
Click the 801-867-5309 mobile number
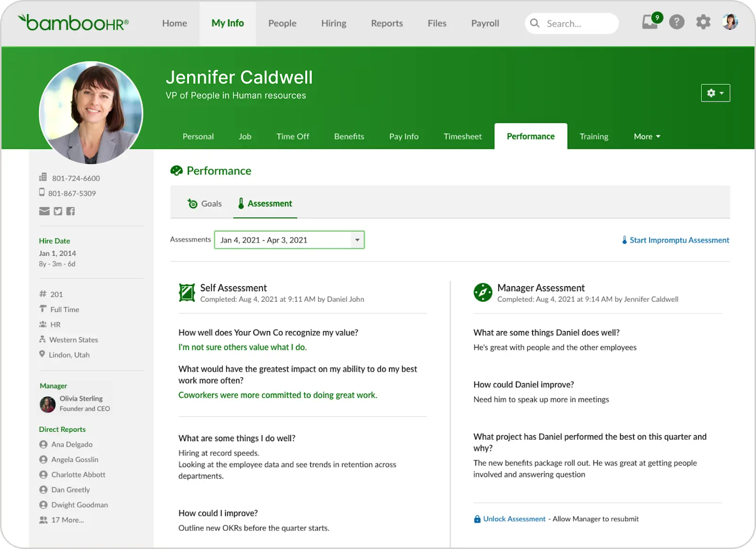(x=72, y=193)
